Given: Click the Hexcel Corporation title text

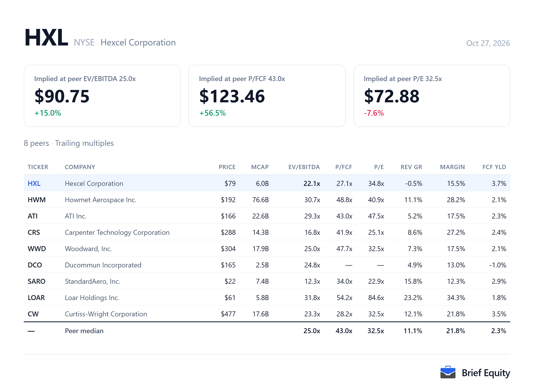Looking at the screenshot, I should pyautogui.click(x=138, y=43).
